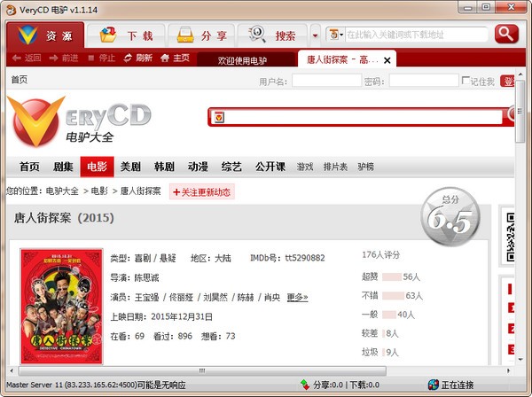Click vertical scrollbar down arrow
This screenshot has width=532, height=397.
[520, 360]
